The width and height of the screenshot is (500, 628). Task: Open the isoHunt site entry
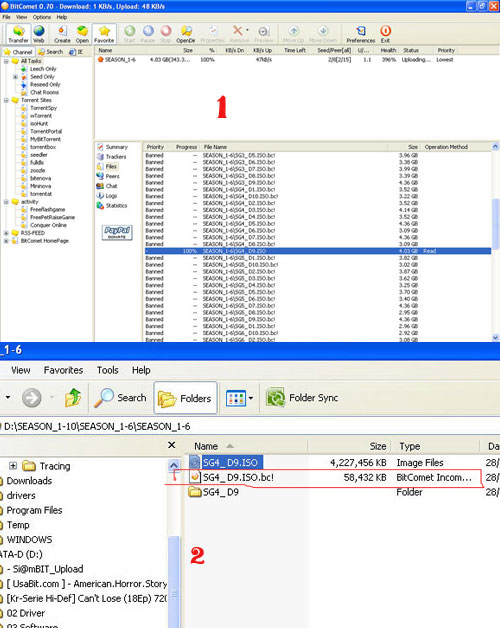39,124
